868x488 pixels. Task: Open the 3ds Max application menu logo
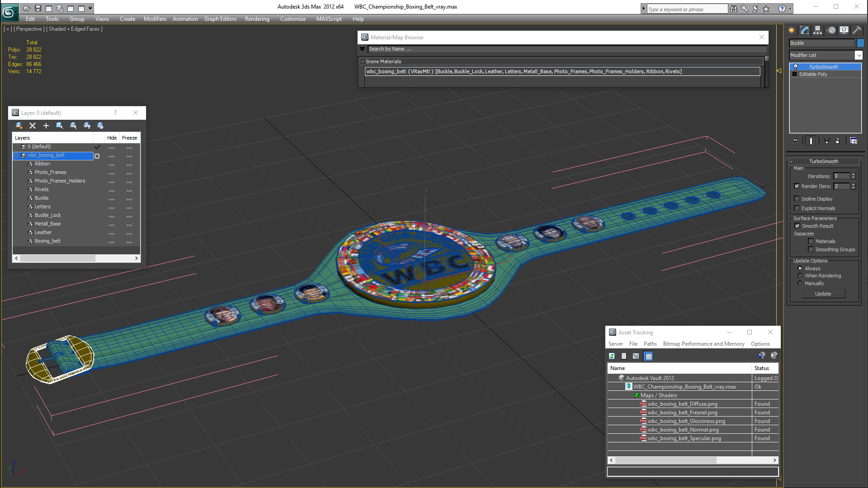click(9, 12)
